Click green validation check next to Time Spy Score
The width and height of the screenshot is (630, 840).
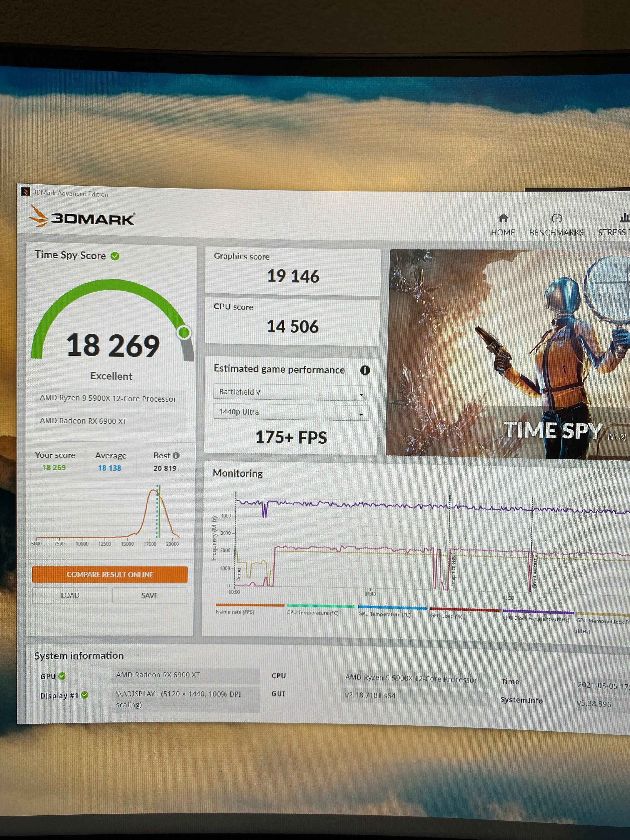pos(115,256)
